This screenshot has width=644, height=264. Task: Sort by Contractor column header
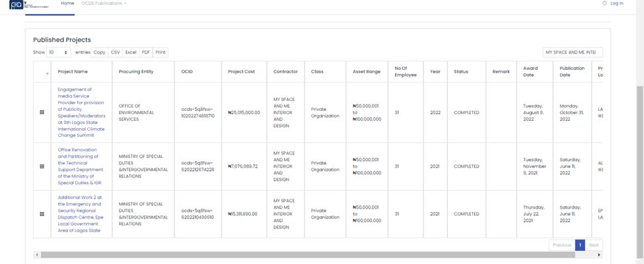click(x=286, y=71)
